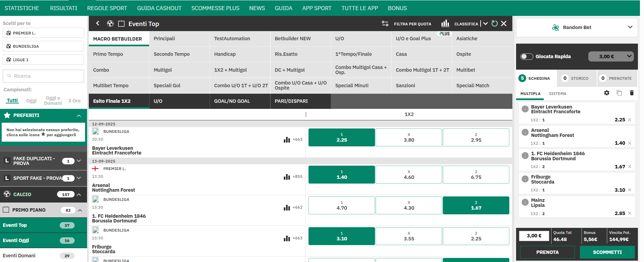Click the SCOMMETTI button

[x=607, y=252]
